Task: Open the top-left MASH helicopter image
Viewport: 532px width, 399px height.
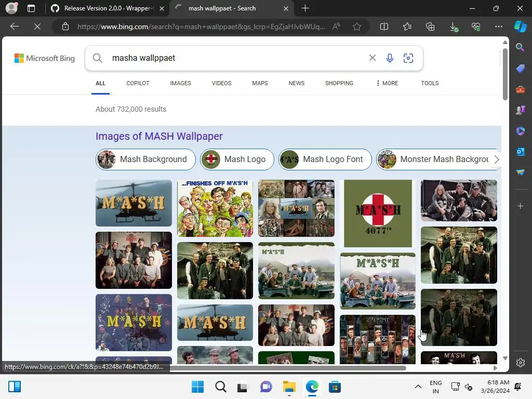Action: [x=134, y=203]
